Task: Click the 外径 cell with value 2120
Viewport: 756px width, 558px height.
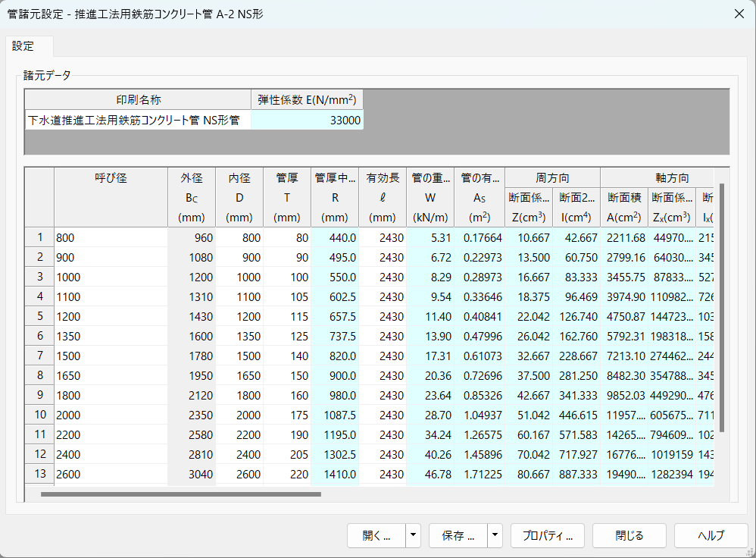Action: pos(192,395)
